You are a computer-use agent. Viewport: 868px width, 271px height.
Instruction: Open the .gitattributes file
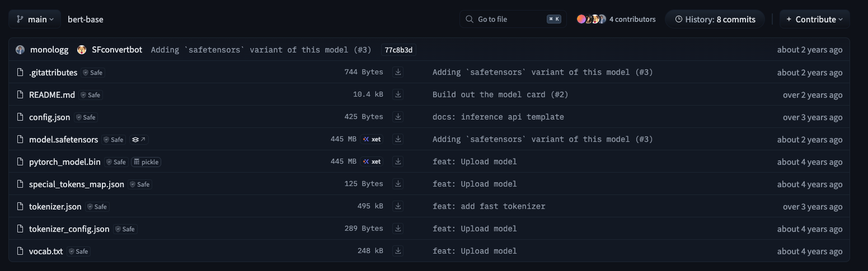[x=53, y=72]
